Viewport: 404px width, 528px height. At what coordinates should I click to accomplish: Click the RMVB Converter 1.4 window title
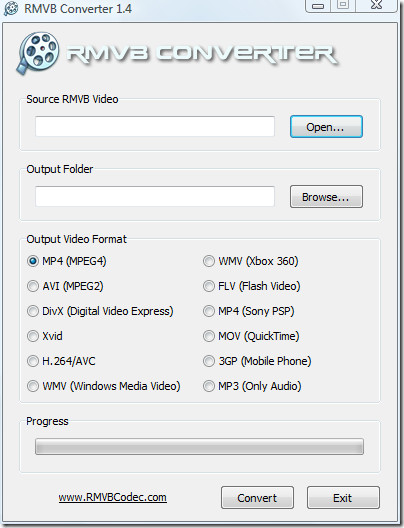[x=78, y=9]
